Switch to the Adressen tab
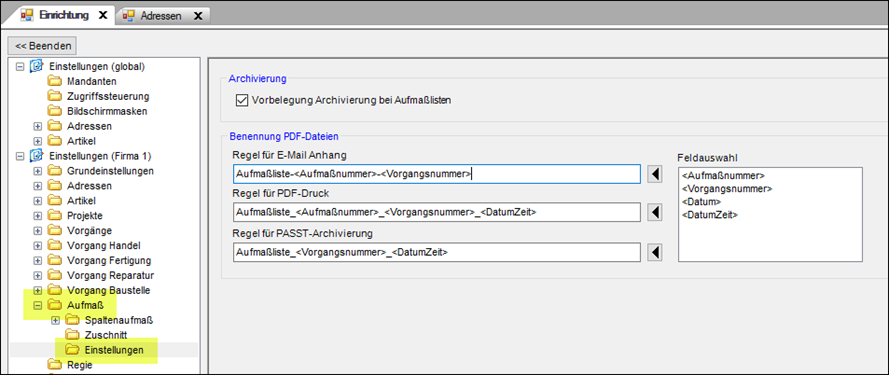 (x=162, y=16)
